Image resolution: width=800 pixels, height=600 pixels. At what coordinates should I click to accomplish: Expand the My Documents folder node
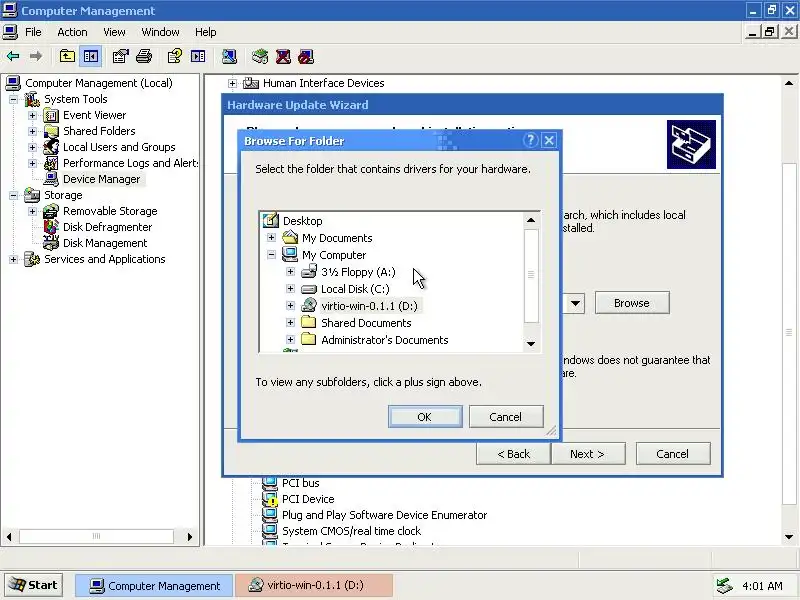click(x=271, y=238)
